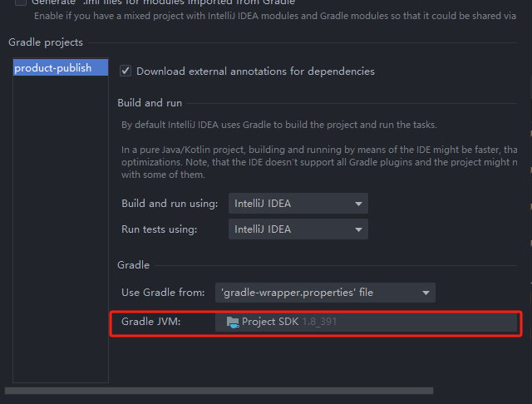Click the 'Use Gradle from:' label

(163, 293)
